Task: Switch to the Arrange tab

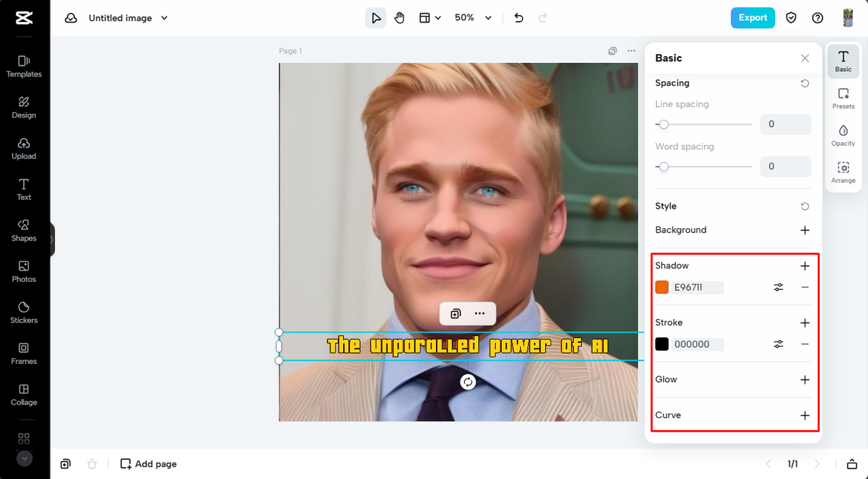Action: [844, 173]
